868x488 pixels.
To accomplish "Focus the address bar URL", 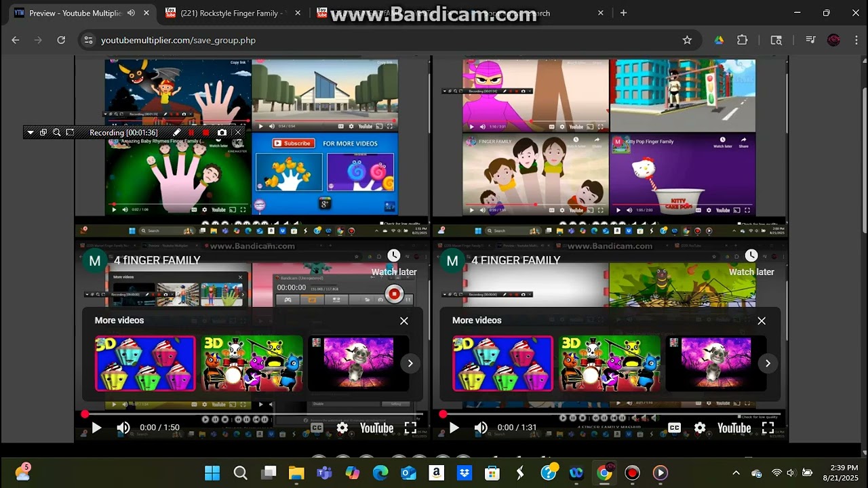I will pos(178,40).
